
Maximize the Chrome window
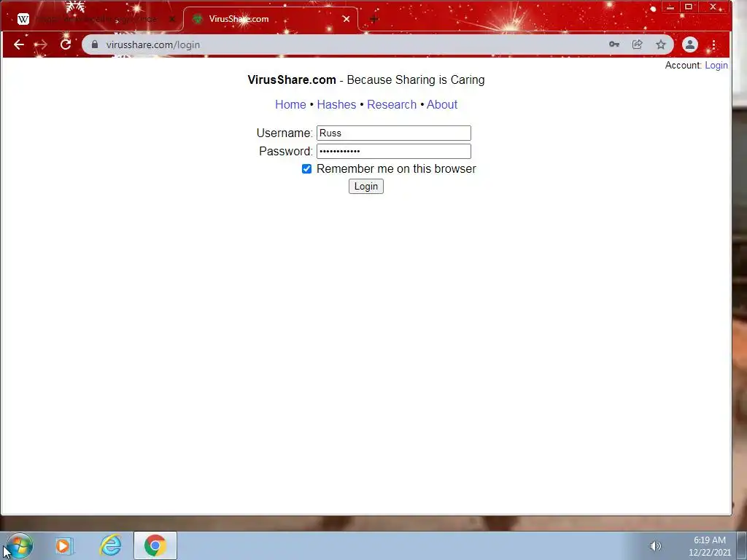pos(689,7)
